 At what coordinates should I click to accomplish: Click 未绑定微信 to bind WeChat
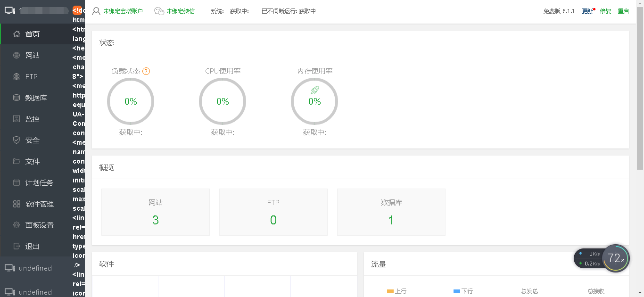pyautogui.click(x=181, y=11)
